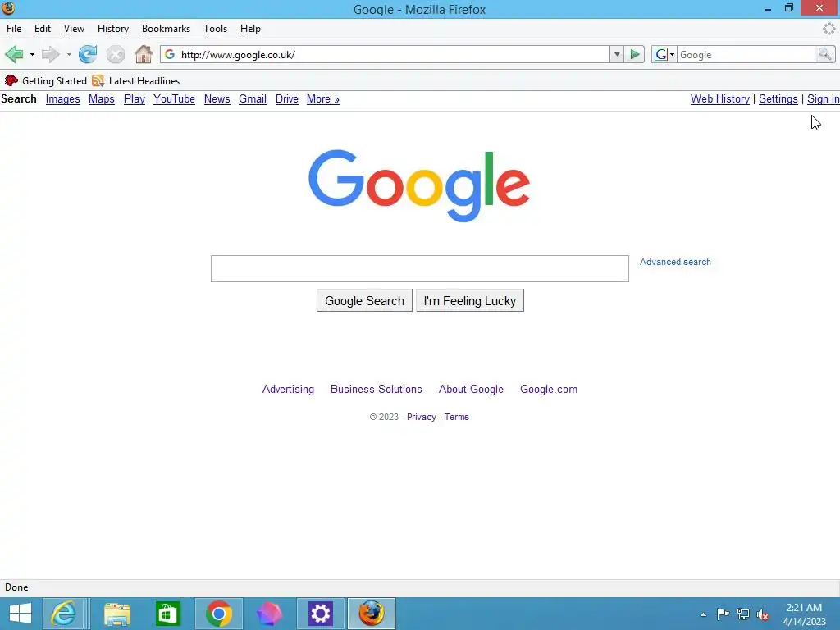Click the I'm Feeling Lucky button

coord(470,300)
